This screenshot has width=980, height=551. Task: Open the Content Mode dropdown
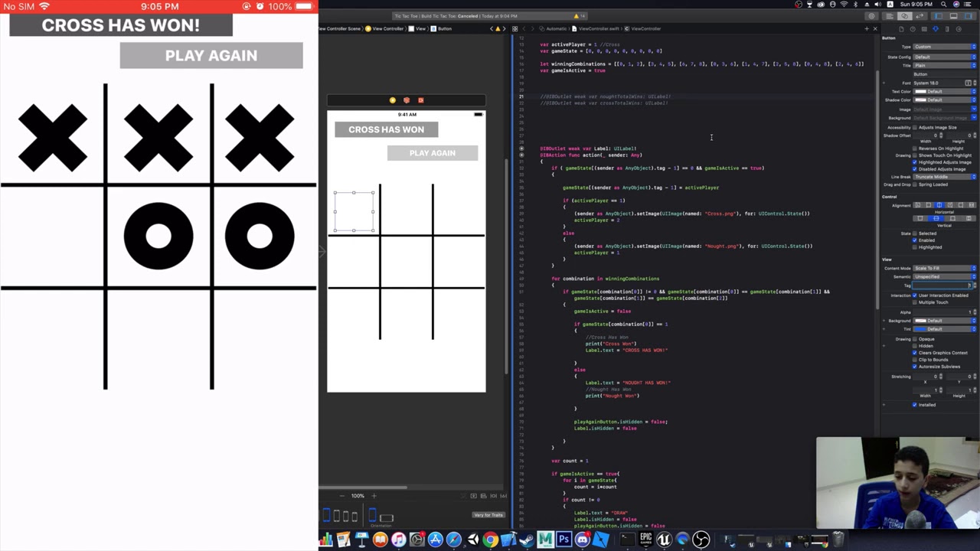(945, 268)
